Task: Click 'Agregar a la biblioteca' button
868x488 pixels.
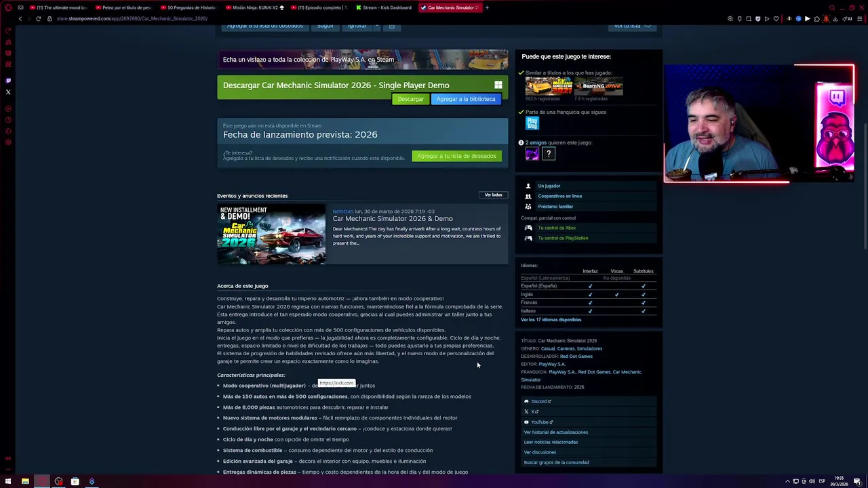Action: click(x=466, y=99)
